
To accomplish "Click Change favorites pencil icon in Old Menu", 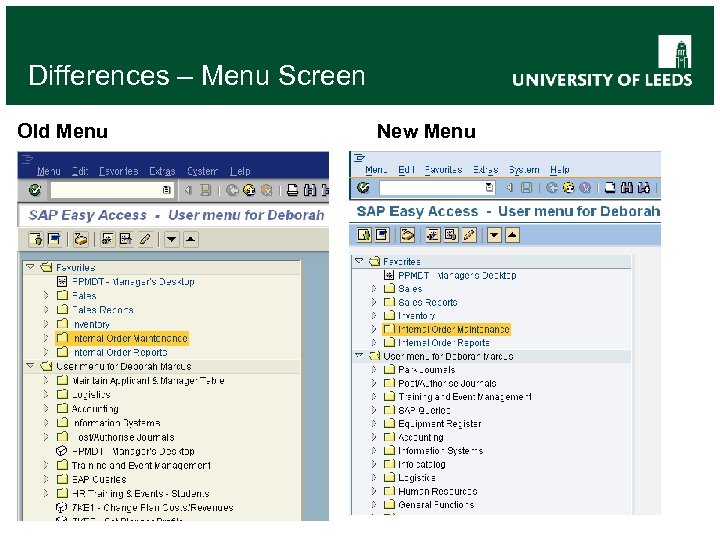I will [x=145, y=239].
